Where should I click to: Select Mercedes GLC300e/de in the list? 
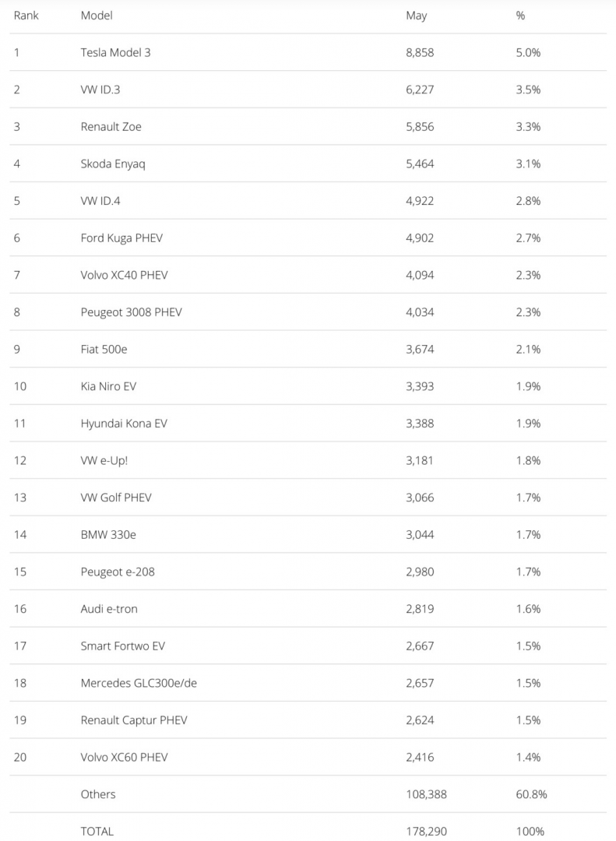click(144, 683)
